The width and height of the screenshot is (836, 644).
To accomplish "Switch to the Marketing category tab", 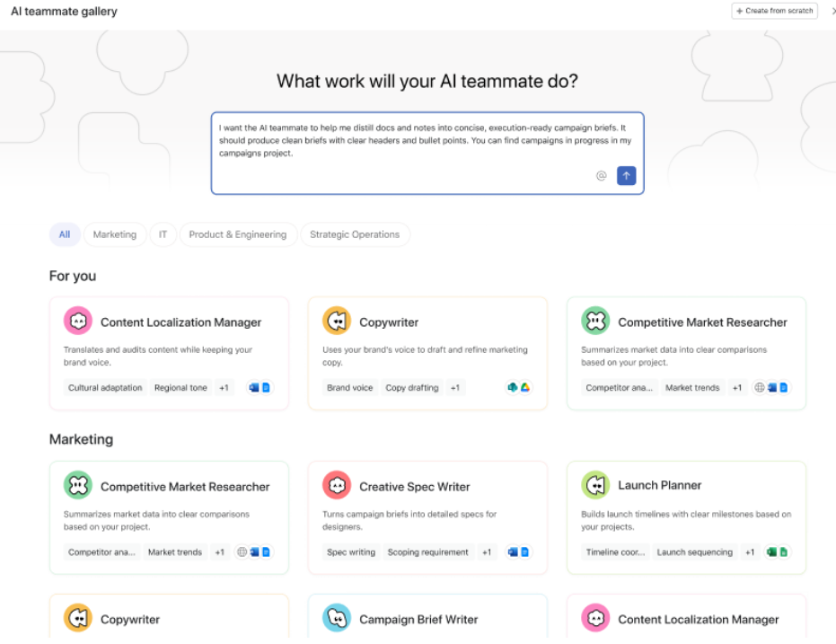I will click(x=115, y=234).
